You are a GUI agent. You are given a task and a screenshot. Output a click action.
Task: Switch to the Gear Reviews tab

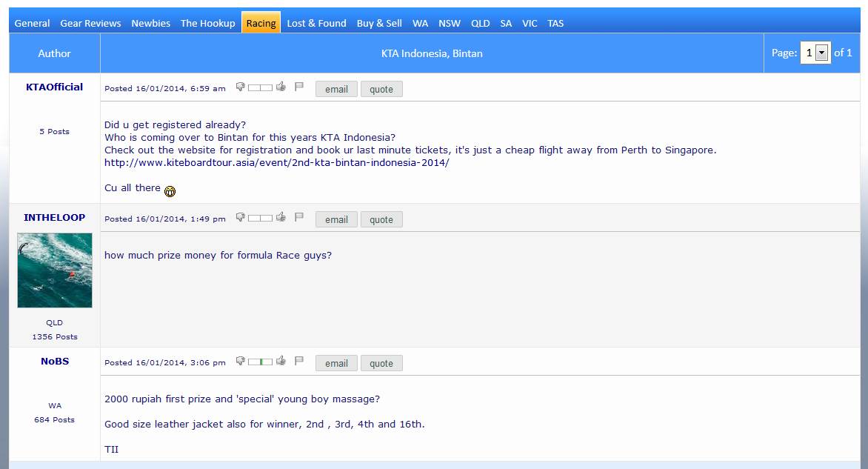(x=90, y=23)
